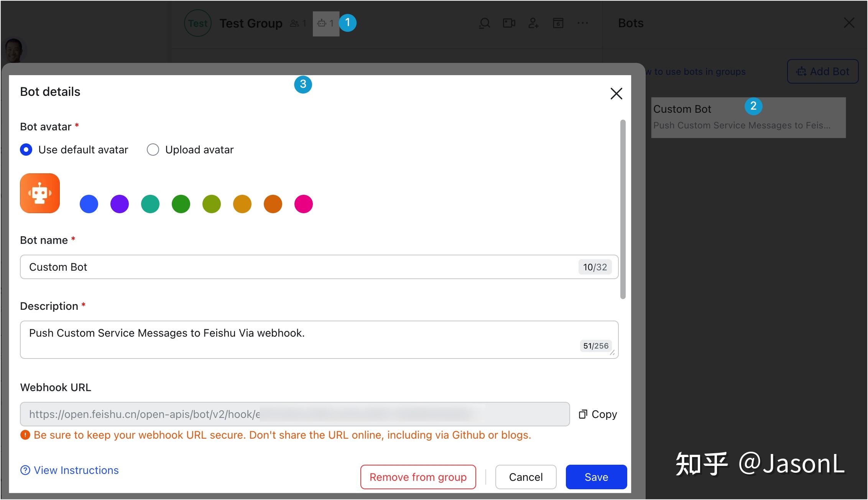Start a video call from header
The height and width of the screenshot is (500, 868).
click(509, 23)
